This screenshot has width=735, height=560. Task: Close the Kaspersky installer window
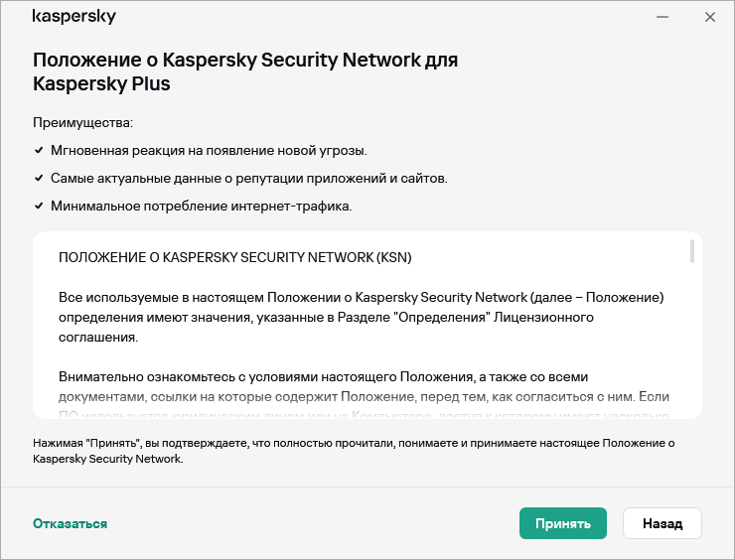tap(709, 17)
